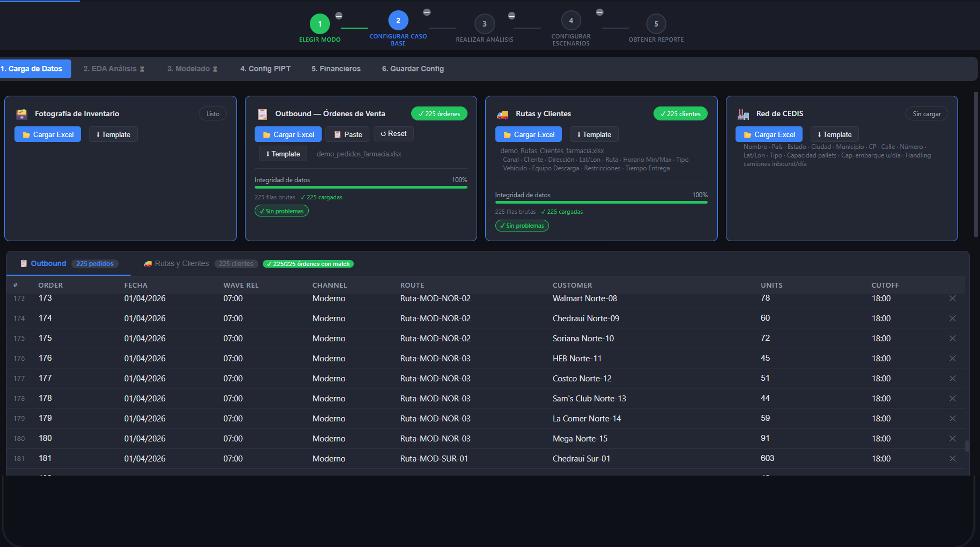This screenshot has height=547, width=980.
Task: Click step 3 Realizar Análisis circle
Action: click(x=484, y=23)
